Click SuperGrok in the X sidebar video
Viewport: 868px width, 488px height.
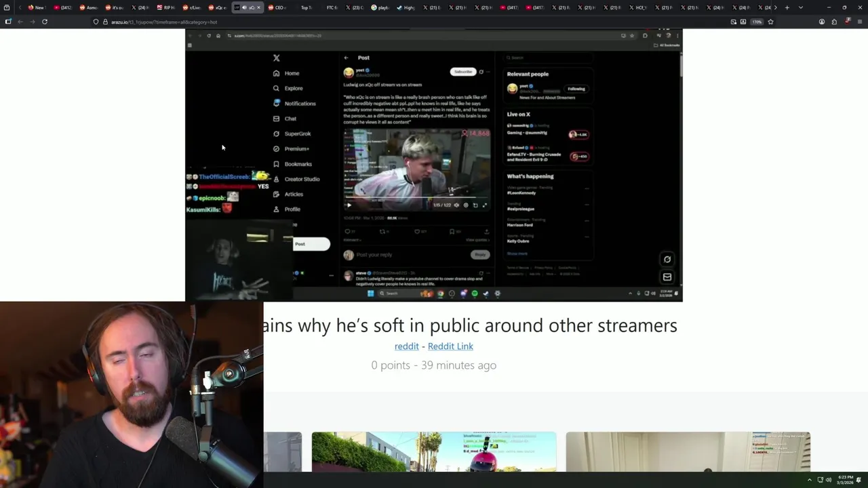(x=292, y=134)
